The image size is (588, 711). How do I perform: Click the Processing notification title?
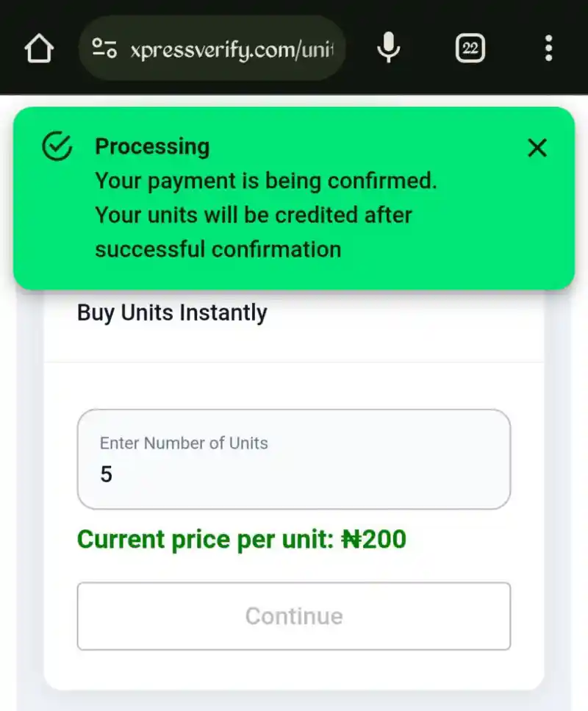(152, 146)
